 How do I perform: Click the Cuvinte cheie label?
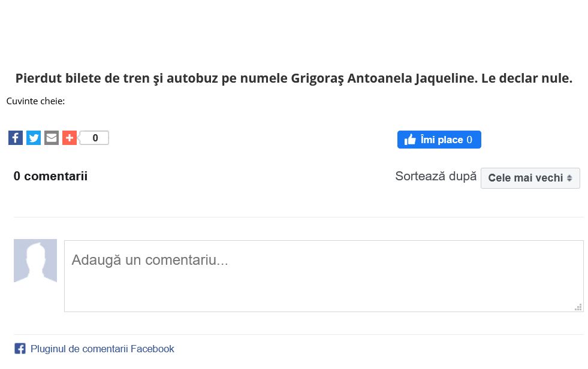(x=35, y=101)
